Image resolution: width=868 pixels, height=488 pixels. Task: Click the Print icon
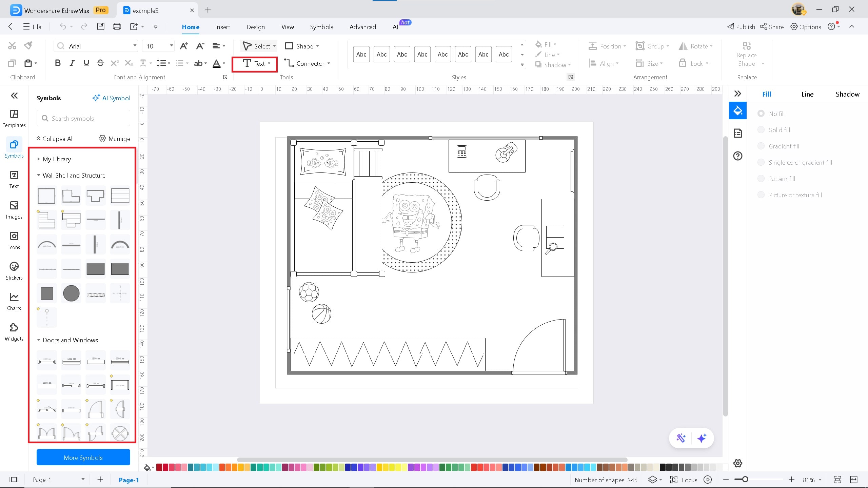(x=117, y=26)
